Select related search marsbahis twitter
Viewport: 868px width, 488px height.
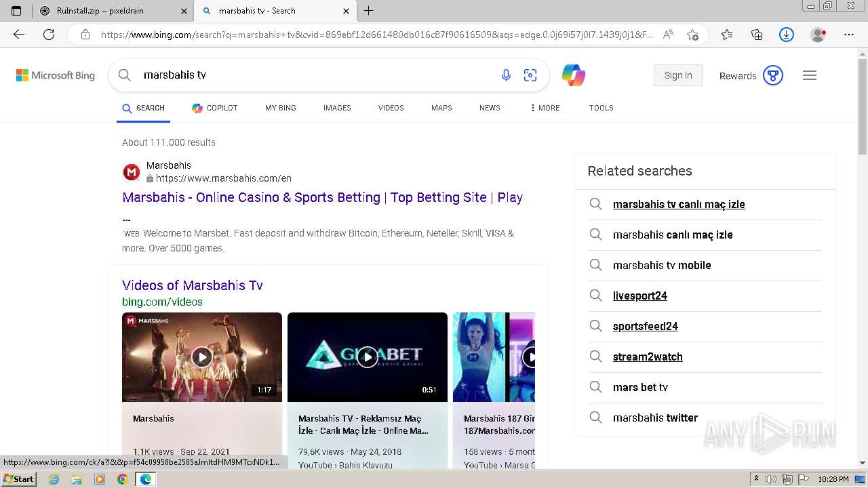point(655,418)
